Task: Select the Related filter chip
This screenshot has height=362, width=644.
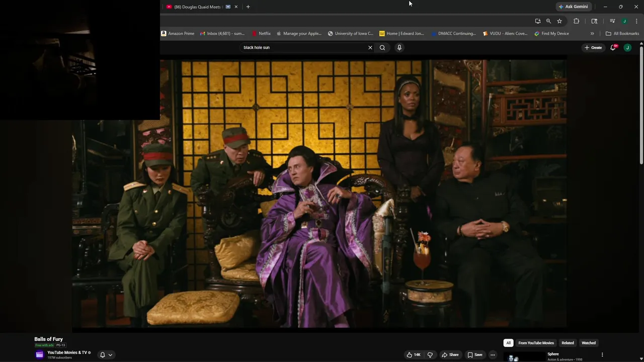Action: coord(568,343)
